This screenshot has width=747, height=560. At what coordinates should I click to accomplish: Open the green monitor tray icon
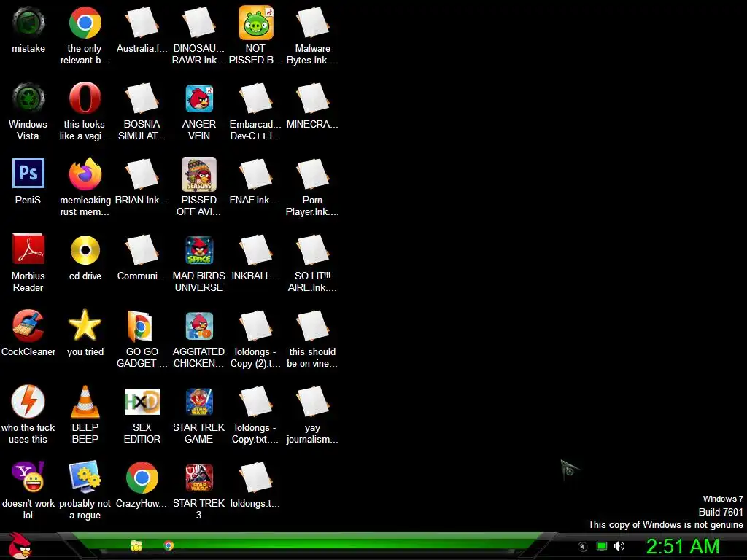[x=602, y=546]
